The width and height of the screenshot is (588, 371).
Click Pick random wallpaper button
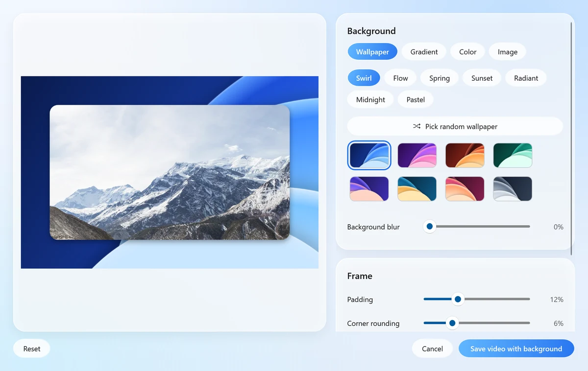point(455,126)
